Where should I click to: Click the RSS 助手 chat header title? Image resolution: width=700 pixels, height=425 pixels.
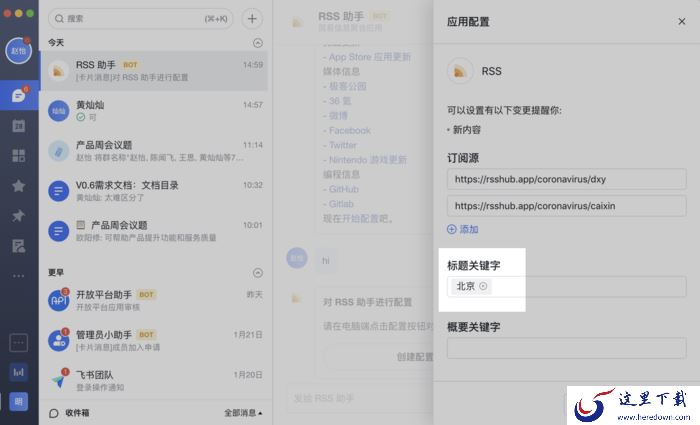tap(341, 17)
